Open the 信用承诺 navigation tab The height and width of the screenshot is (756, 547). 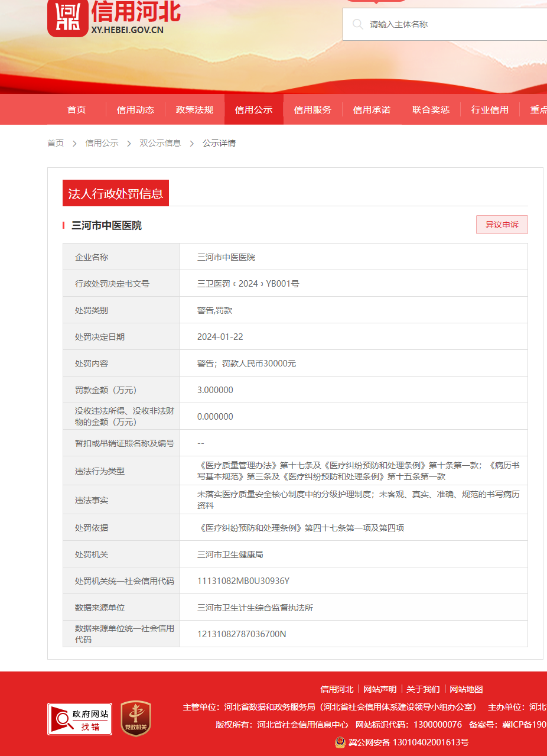point(372,109)
